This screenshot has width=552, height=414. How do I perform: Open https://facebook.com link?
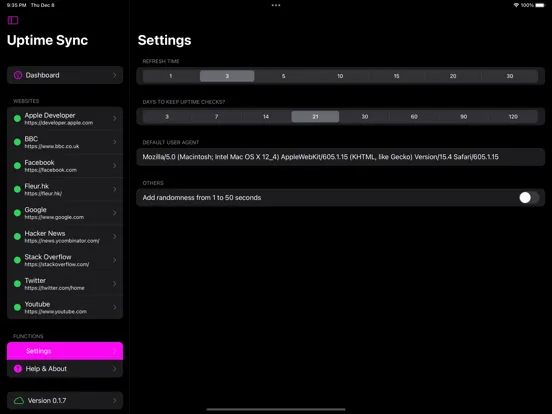pos(51,170)
